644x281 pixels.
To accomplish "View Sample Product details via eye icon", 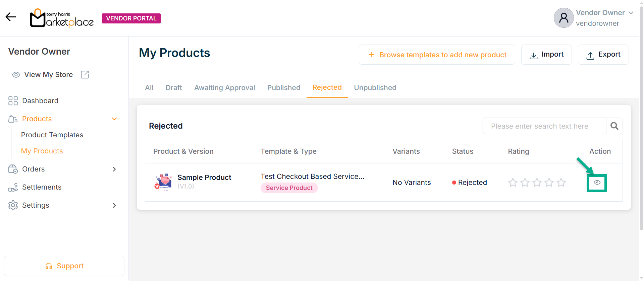I will coord(597,183).
